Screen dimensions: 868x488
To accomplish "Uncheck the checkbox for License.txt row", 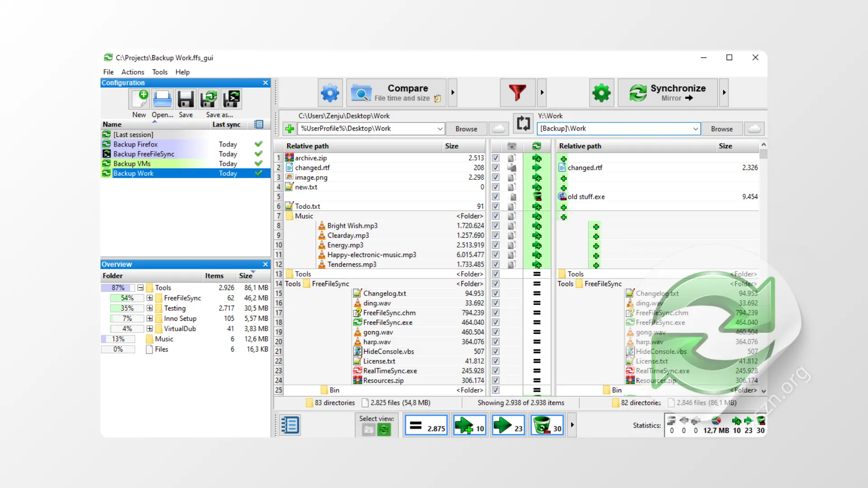I will 495,361.
